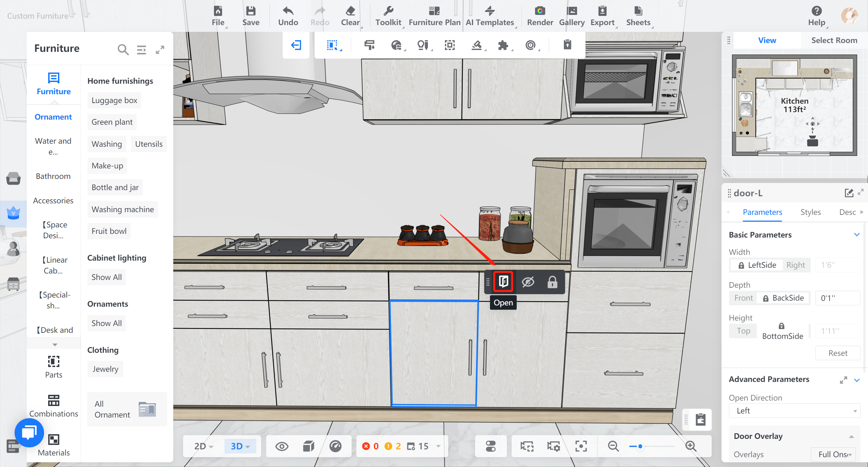Select LeftSide width anchor
868x467 pixels.
click(x=757, y=265)
